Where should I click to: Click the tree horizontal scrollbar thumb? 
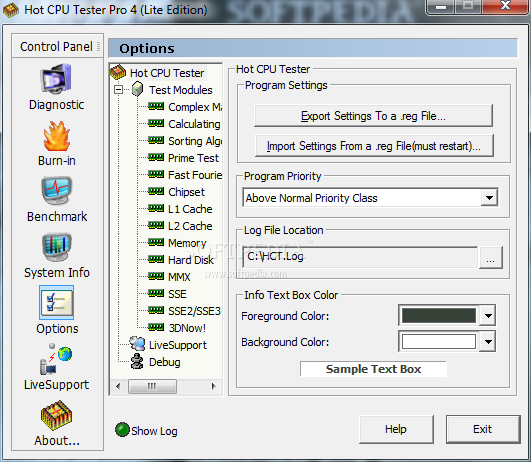[x=152, y=386]
